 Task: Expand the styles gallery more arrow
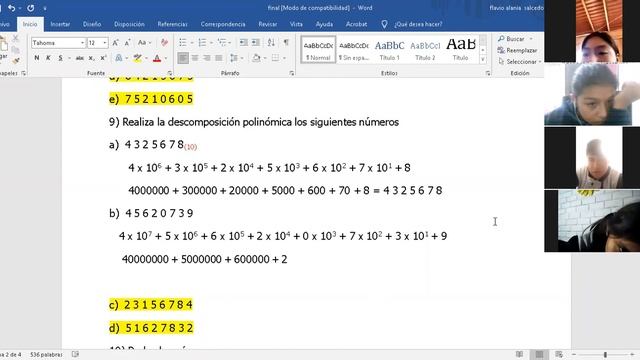(482, 60)
